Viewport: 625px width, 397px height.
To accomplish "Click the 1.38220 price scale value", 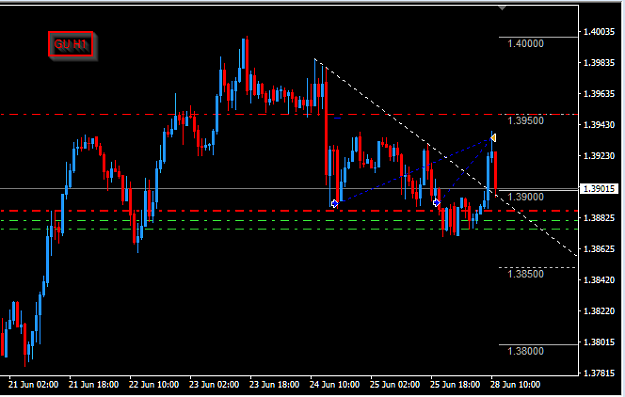I will pos(599,311).
